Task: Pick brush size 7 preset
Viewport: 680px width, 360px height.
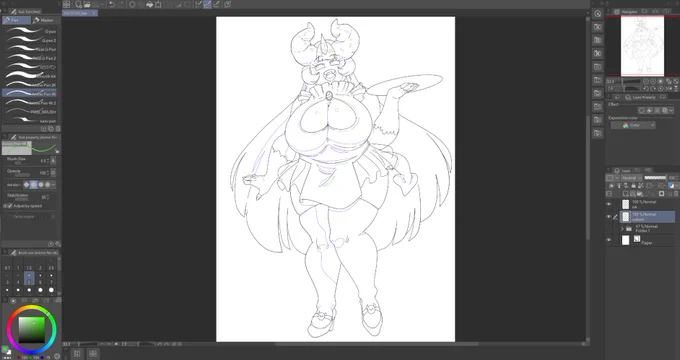Action: pos(51,278)
